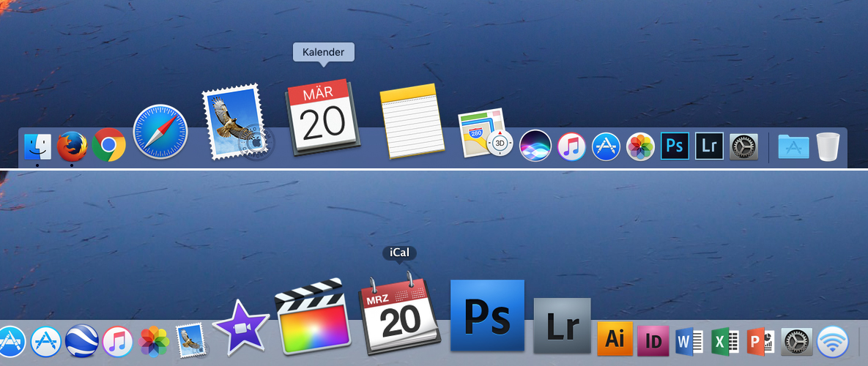The image size is (868, 366).
Task: Open iTunes in the lower dock
Action: [117, 342]
